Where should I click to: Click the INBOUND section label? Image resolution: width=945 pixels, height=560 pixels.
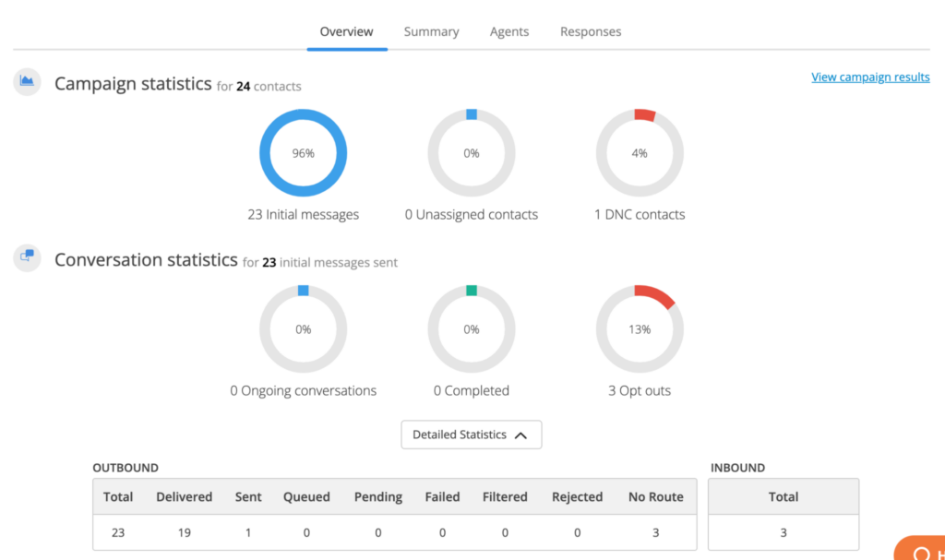(x=737, y=468)
